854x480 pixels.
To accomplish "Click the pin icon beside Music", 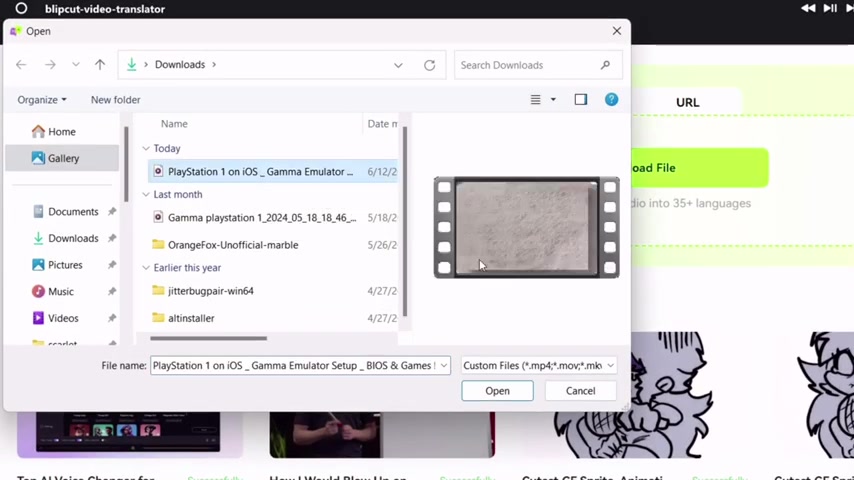I will 112,292.
